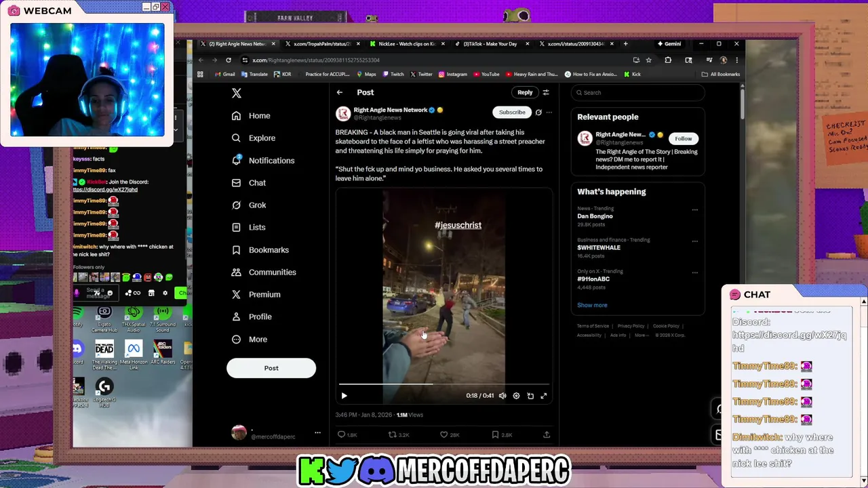The width and height of the screenshot is (868, 488).
Task: Follow Right Angle News in Relevant people
Action: tap(683, 138)
